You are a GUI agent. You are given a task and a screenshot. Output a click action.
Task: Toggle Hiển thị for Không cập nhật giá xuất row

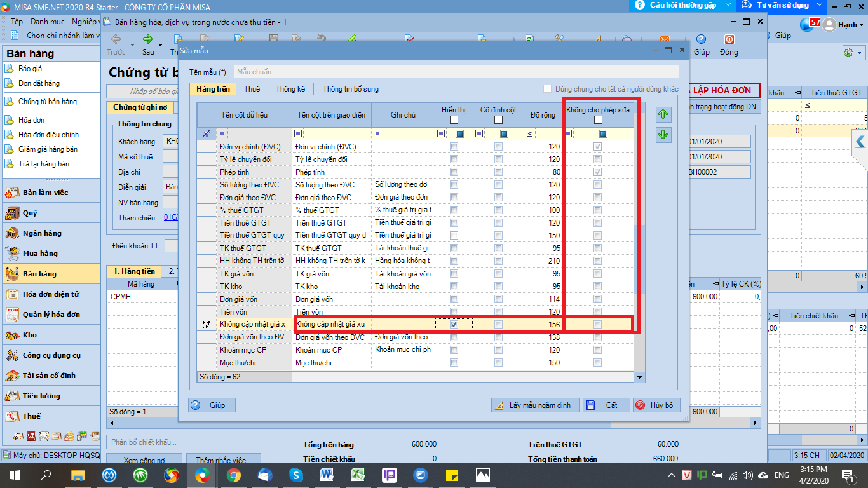(454, 324)
